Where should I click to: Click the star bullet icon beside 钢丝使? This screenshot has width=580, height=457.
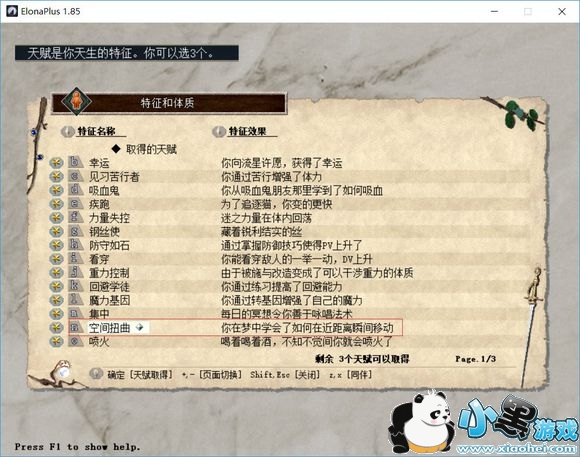56,231
